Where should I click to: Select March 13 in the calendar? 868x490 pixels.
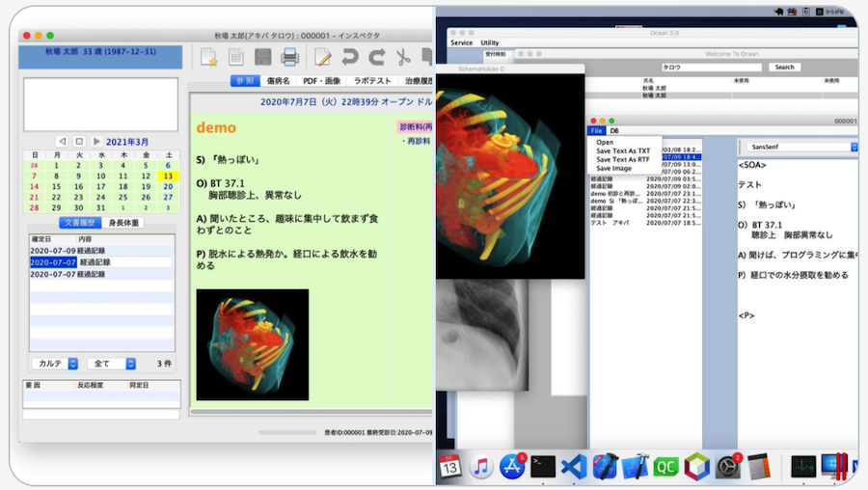pos(168,177)
